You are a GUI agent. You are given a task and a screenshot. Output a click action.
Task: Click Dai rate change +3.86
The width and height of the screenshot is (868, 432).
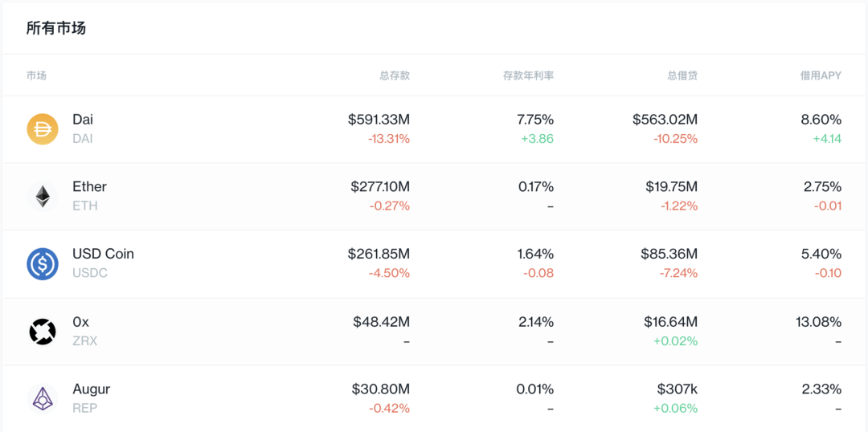tap(538, 139)
